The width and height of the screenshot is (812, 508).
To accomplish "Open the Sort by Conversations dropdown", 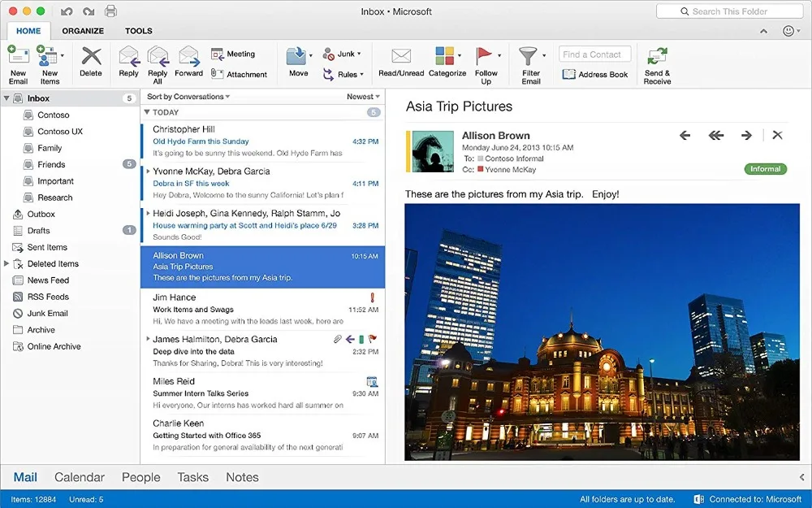I will pos(188,97).
